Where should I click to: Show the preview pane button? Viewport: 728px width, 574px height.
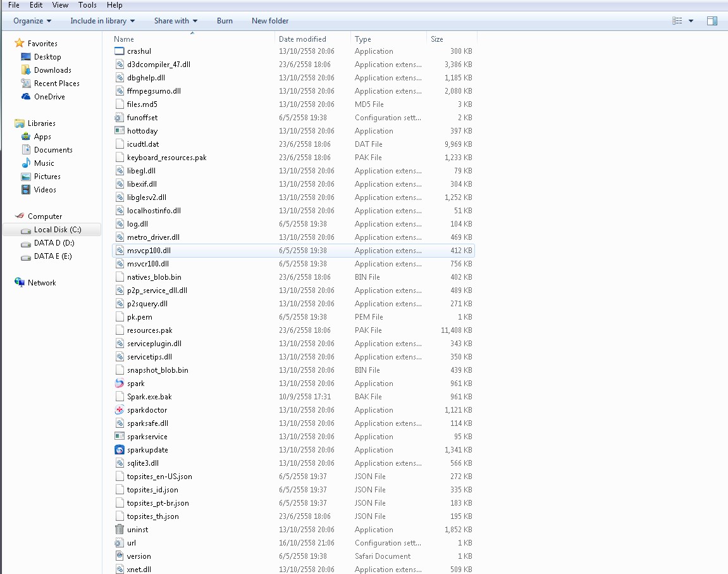712,21
